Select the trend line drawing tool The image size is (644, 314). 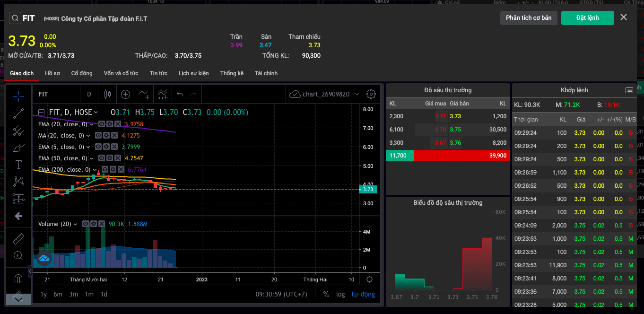pos(18,113)
